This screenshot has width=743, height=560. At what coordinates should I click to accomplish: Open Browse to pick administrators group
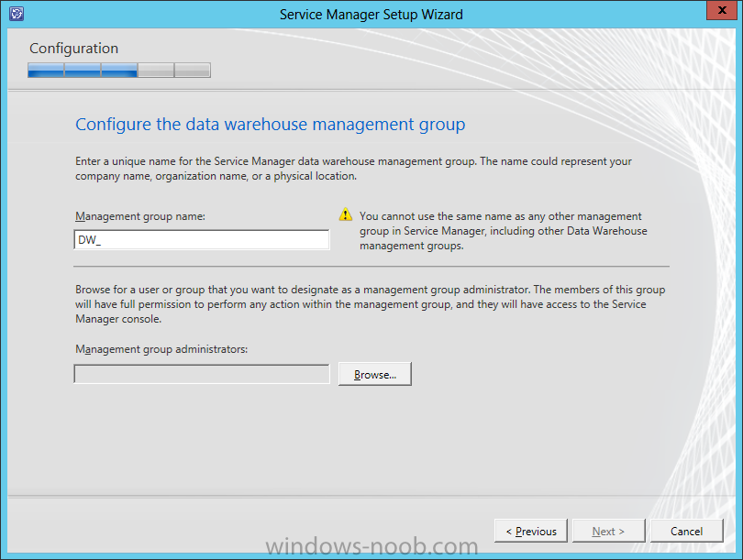coord(375,374)
